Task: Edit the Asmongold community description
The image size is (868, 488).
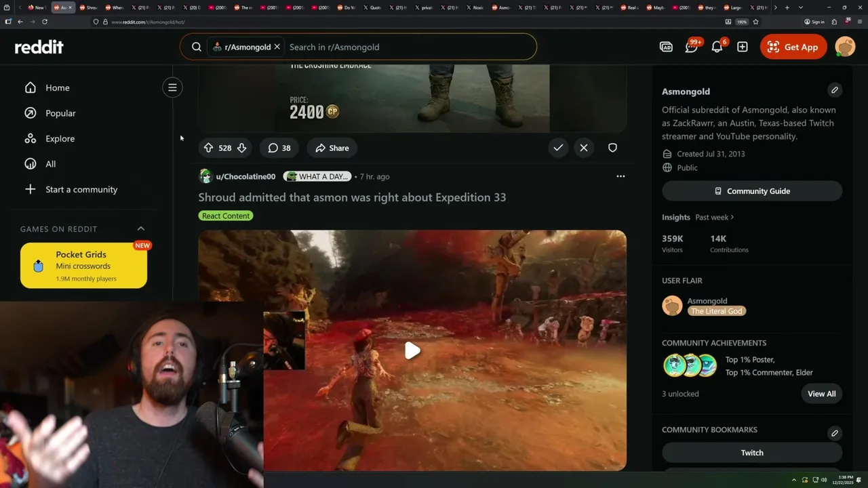Action: click(x=835, y=89)
